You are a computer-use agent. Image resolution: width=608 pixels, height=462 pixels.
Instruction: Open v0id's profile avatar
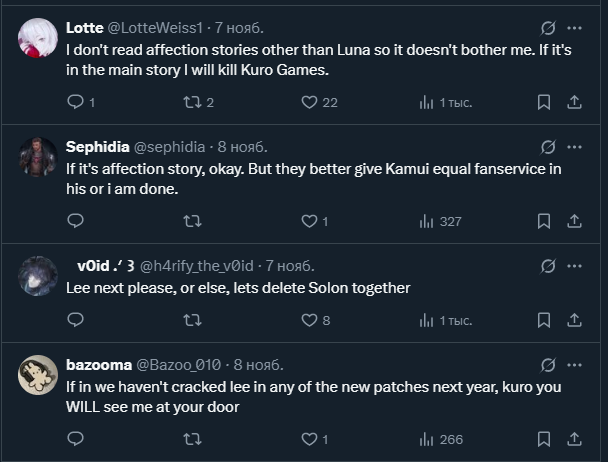[38, 275]
